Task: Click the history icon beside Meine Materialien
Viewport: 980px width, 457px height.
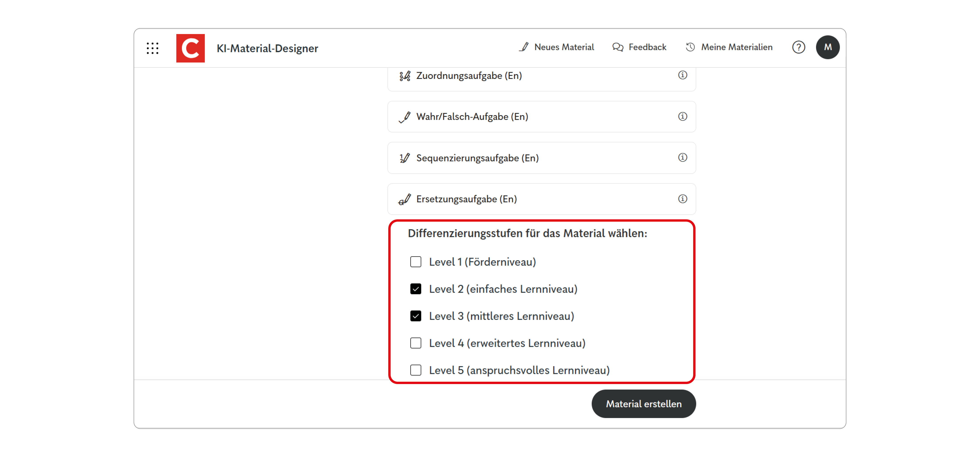Action: click(x=690, y=47)
